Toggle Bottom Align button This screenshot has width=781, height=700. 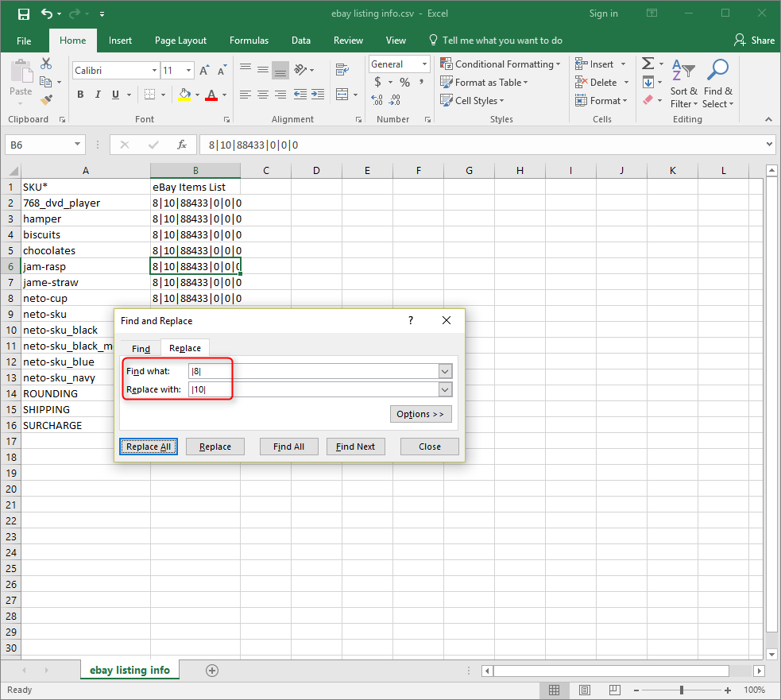(x=280, y=70)
